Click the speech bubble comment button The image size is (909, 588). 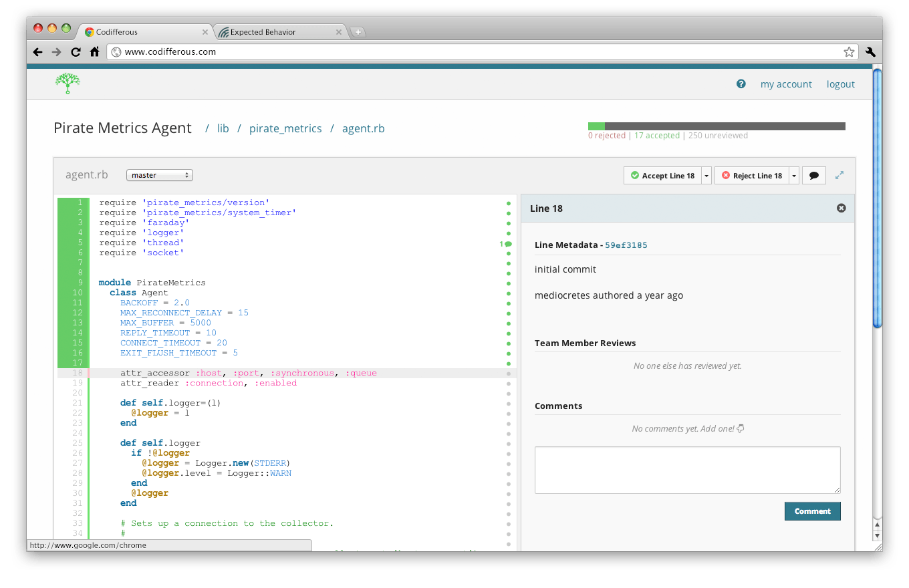[814, 176]
